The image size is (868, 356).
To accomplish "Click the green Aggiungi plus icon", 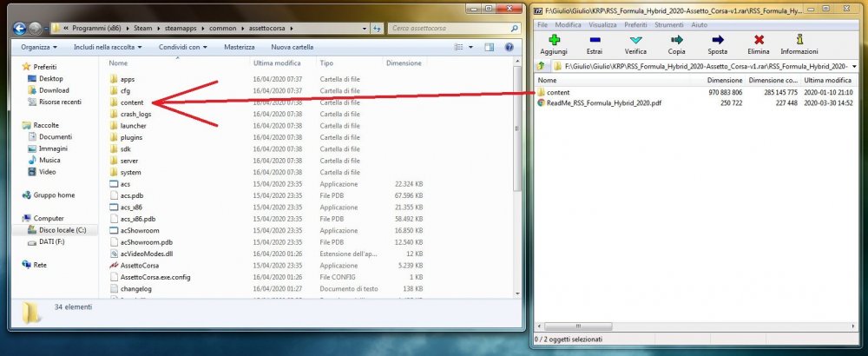I will click(x=554, y=40).
